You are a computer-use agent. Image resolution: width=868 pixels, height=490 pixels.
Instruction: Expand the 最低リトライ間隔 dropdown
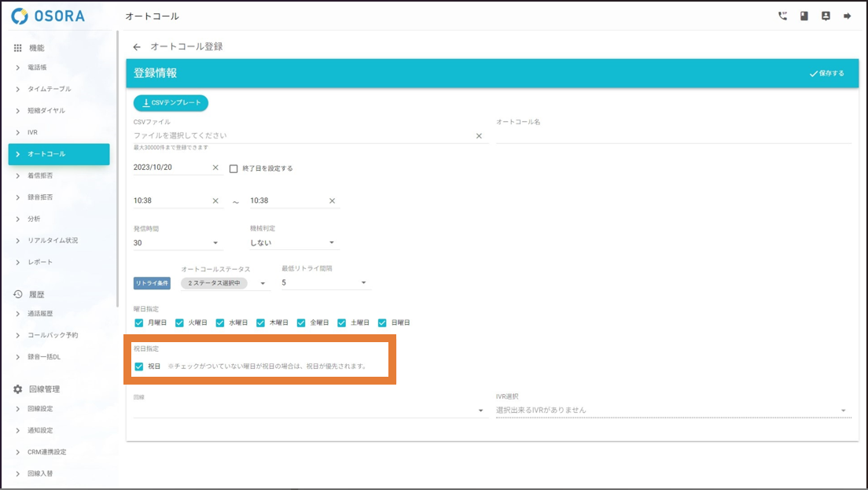325,283
